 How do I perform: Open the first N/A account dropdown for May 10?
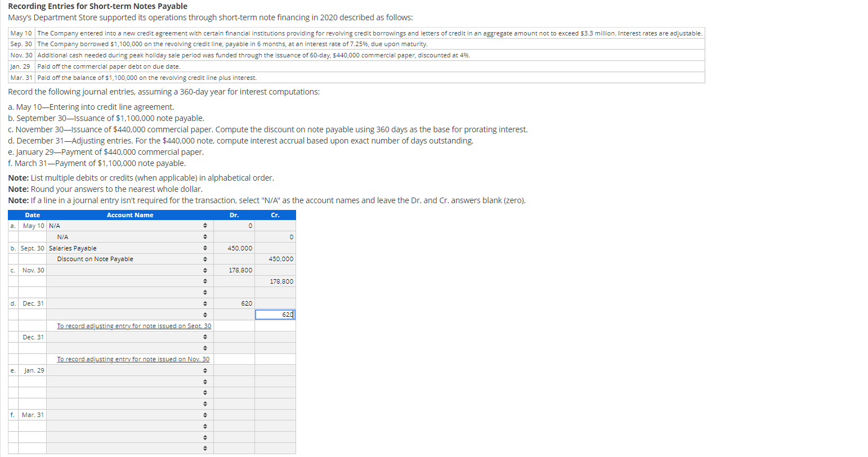pyautogui.click(x=205, y=226)
